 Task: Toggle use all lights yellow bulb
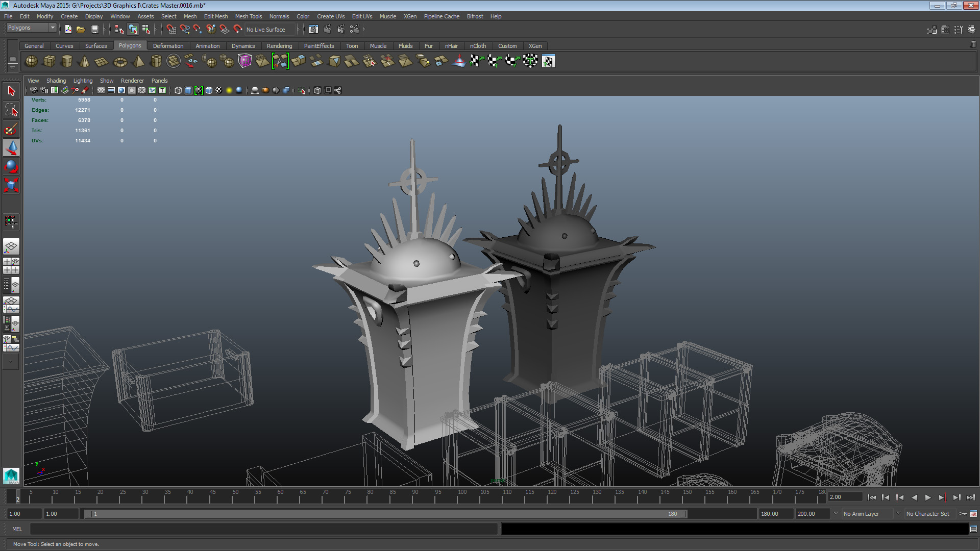tap(229, 90)
